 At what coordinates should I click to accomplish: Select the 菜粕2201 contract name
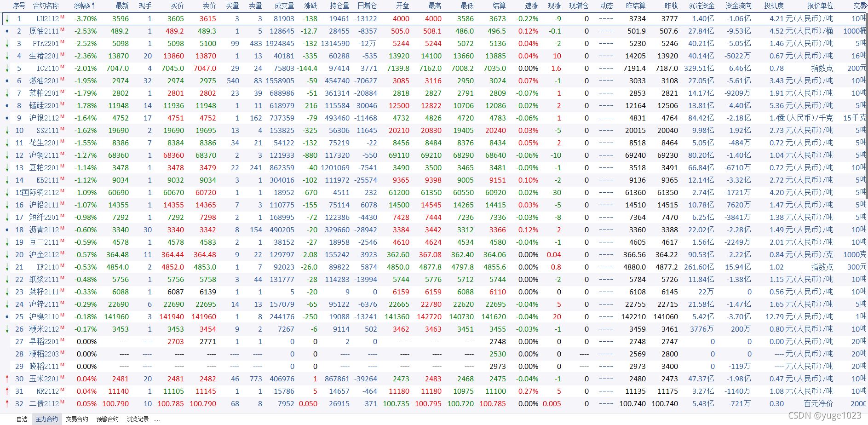click(44, 93)
